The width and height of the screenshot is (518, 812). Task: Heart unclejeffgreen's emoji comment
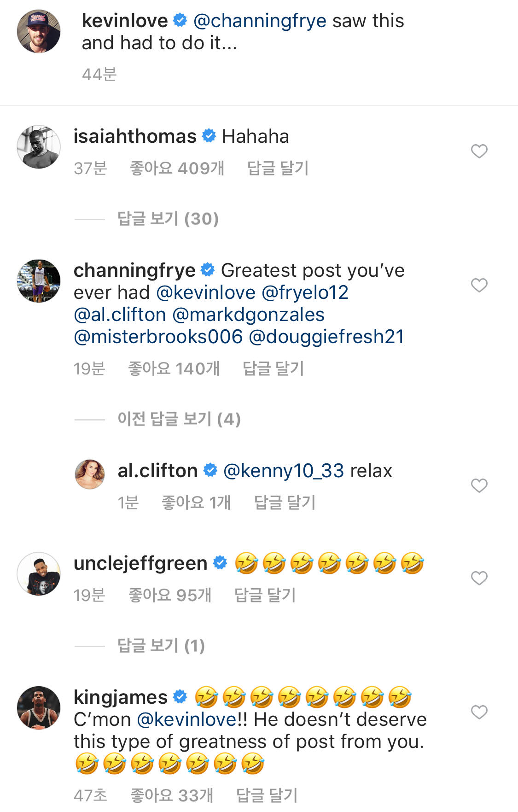click(479, 578)
